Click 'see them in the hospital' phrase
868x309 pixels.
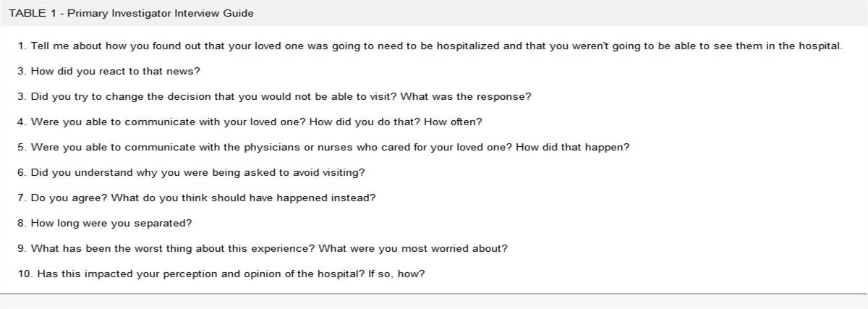coord(784,46)
